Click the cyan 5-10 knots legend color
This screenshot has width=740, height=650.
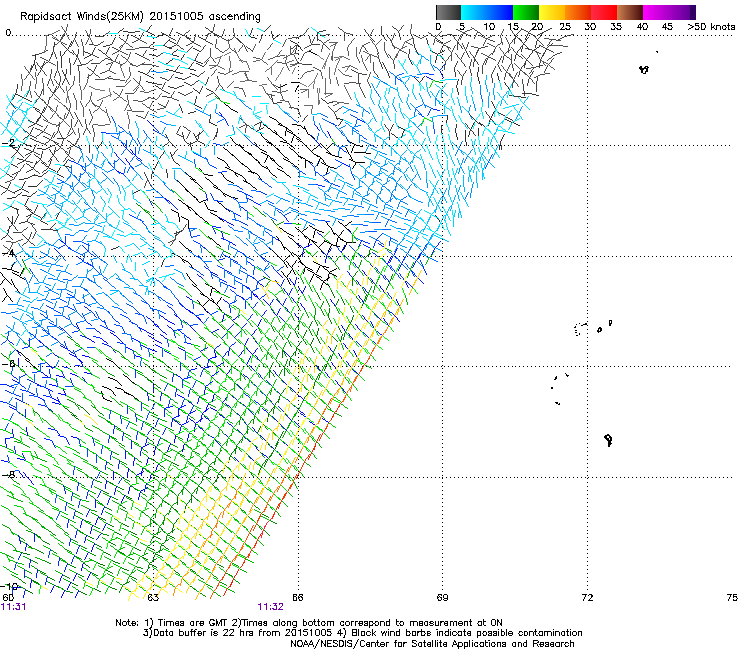(474, 12)
